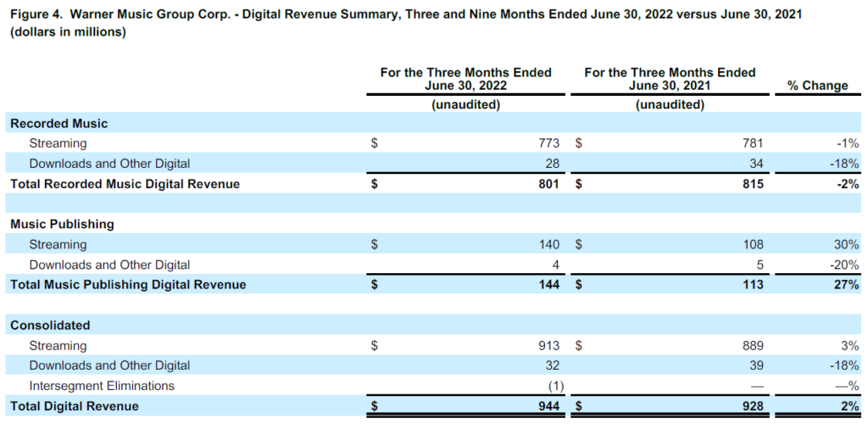Select the total value 944

click(x=550, y=405)
